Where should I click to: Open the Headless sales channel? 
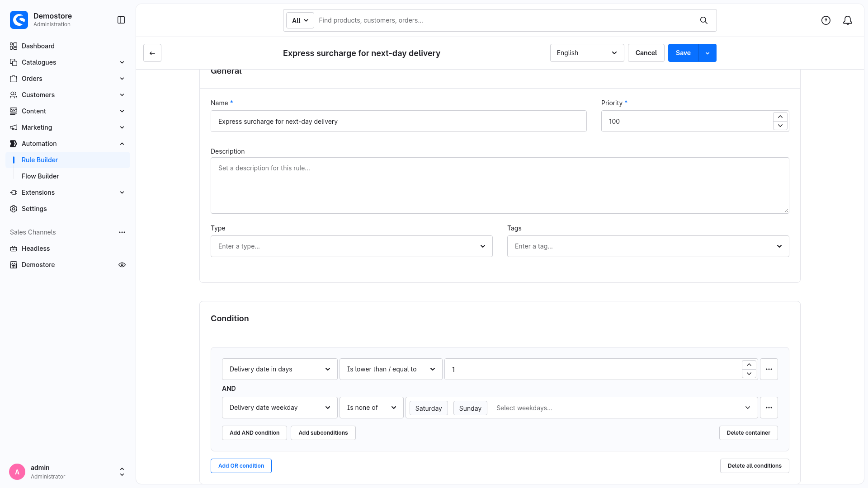tap(68, 249)
